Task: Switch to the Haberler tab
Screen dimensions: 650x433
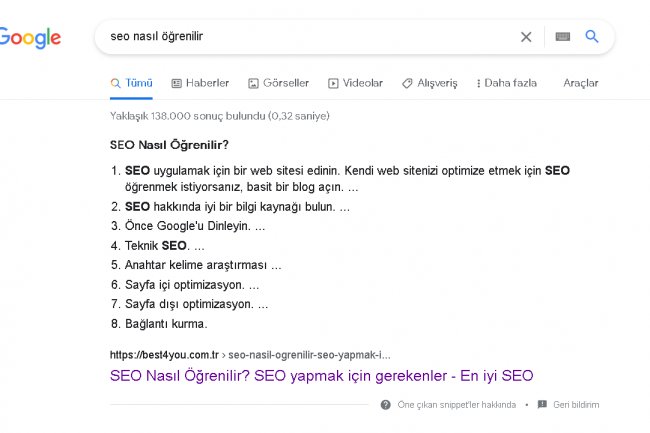Action: (200, 83)
